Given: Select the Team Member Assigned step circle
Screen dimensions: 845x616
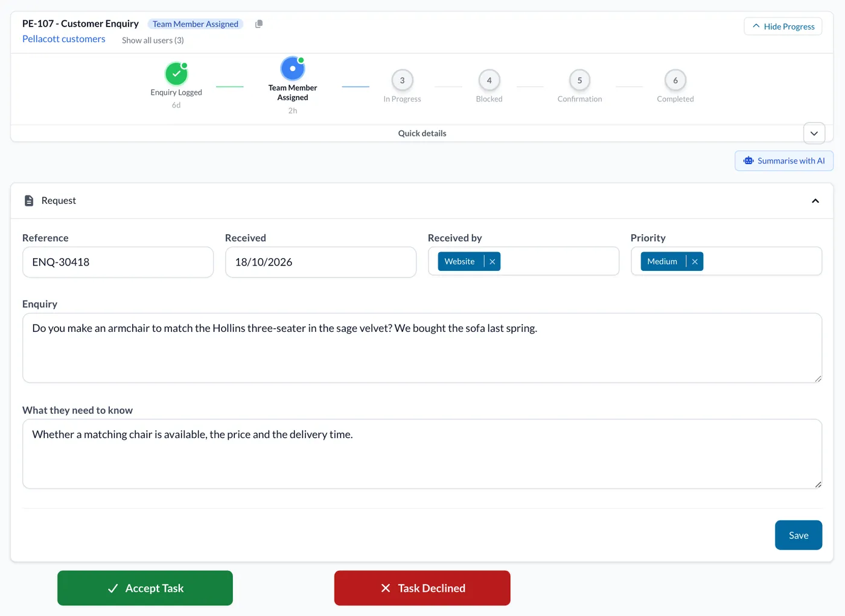Looking at the screenshot, I should coord(293,69).
